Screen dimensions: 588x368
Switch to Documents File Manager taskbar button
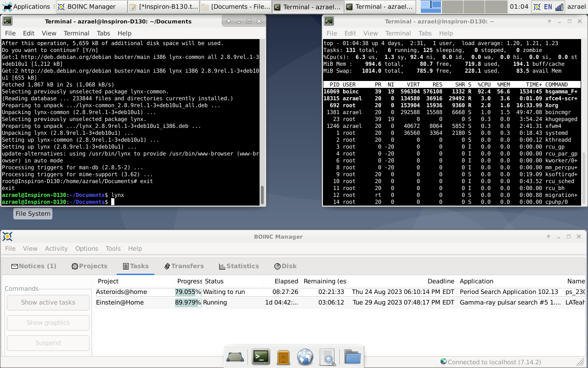pos(236,6)
